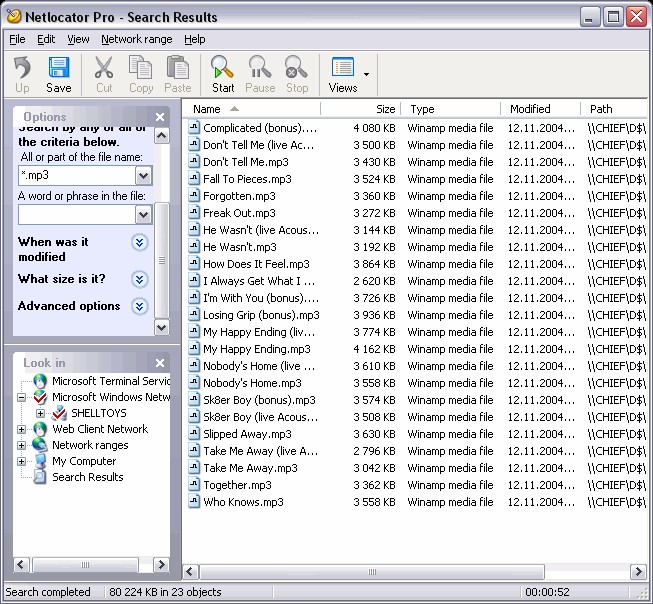This screenshot has width=653, height=604.
Task: Save results with the Save icon
Action: 59,67
